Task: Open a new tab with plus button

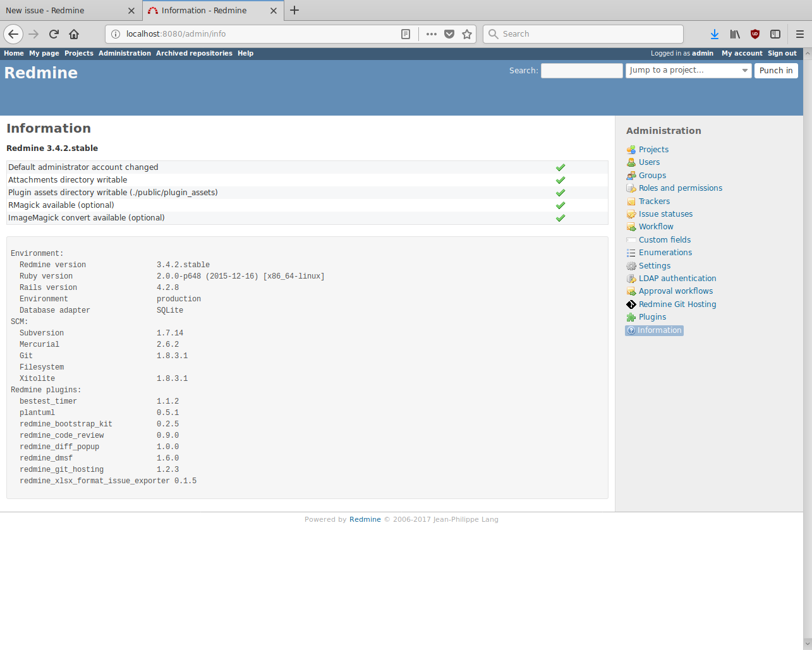Action: pyautogui.click(x=294, y=10)
